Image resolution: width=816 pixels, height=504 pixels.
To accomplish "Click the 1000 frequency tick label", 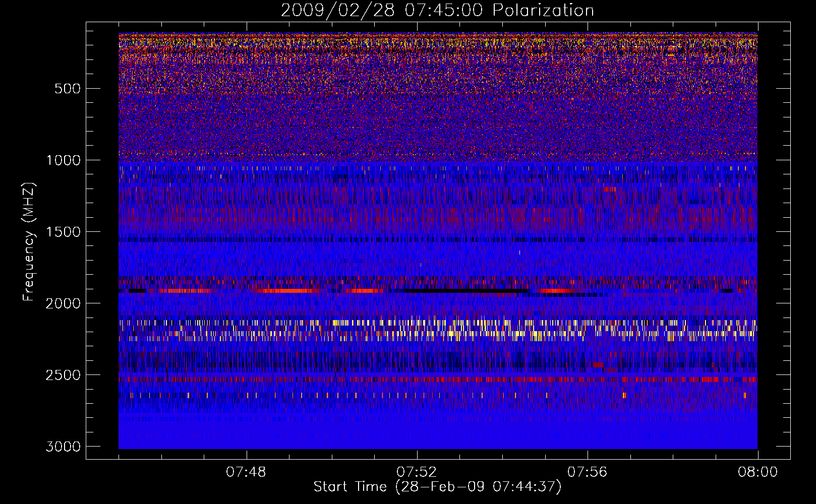I will (x=63, y=160).
